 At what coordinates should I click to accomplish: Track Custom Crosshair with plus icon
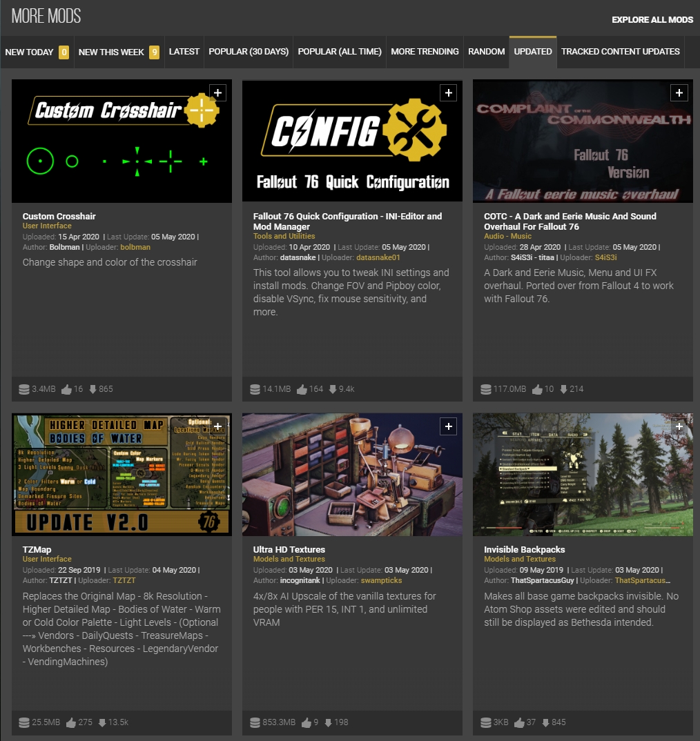[217, 93]
